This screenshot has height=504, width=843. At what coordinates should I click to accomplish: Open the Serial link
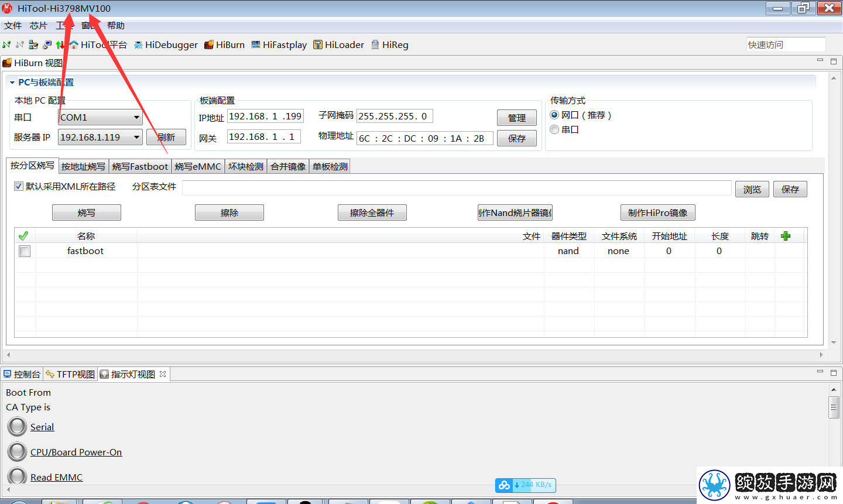[42, 427]
